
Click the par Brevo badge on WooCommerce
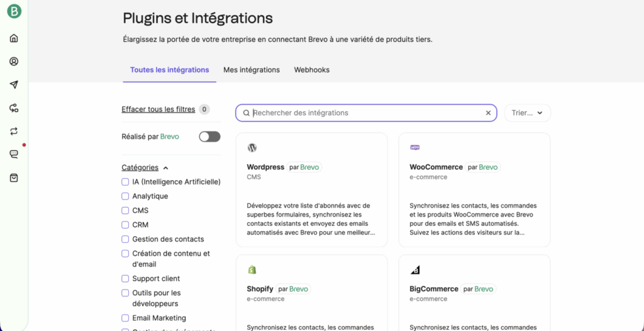click(x=483, y=167)
